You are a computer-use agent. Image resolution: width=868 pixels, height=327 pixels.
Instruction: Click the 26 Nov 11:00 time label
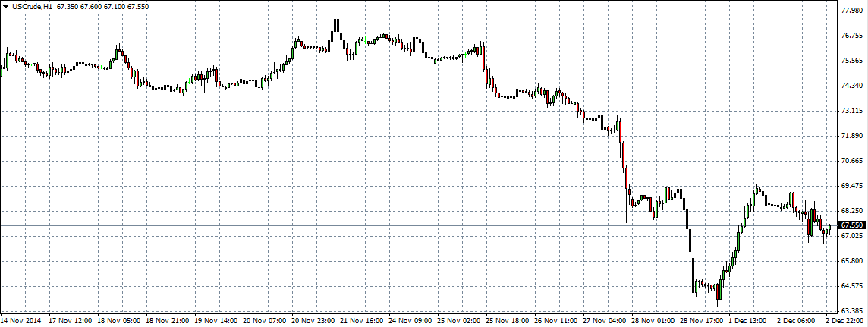coord(555,321)
